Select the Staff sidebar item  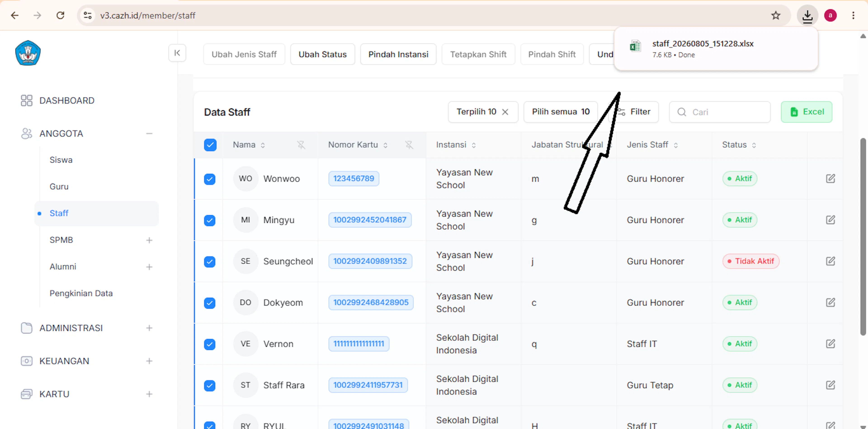(97, 213)
